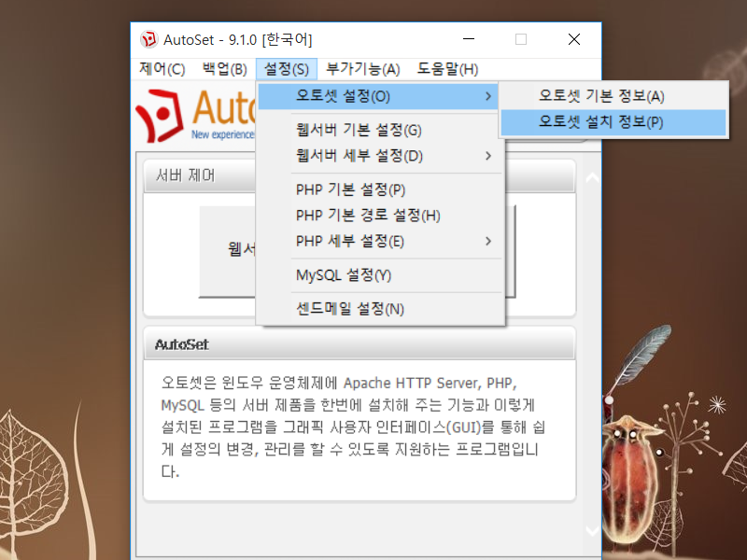Open the 도움말(H) menu
The height and width of the screenshot is (560, 747).
point(447,69)
